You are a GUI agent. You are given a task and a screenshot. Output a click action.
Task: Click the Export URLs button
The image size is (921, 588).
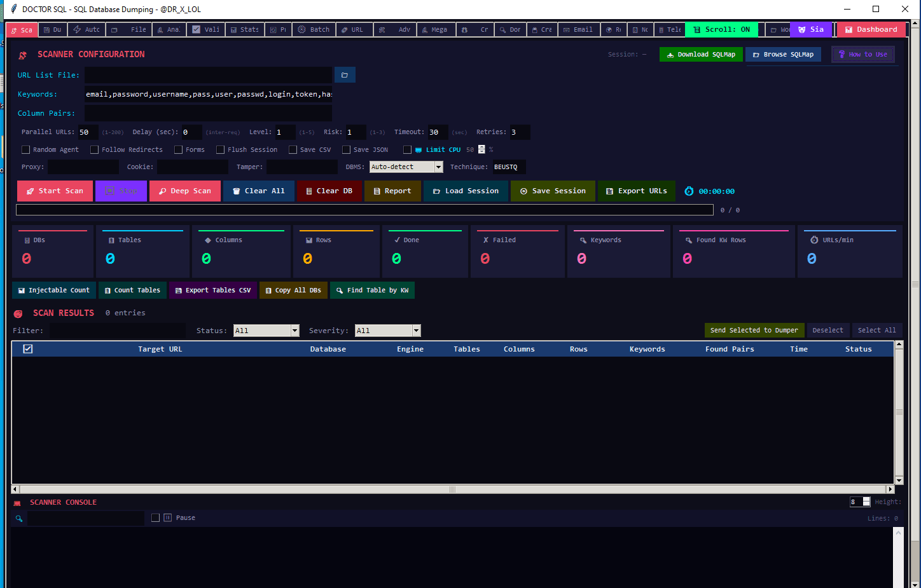pyautogui.click(x=636, y=191)
